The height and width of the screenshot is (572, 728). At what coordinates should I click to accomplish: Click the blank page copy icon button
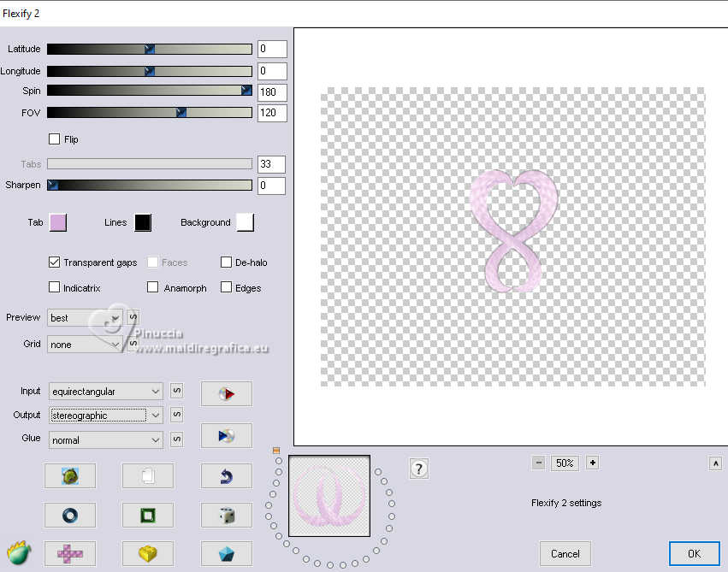[148, 476]
